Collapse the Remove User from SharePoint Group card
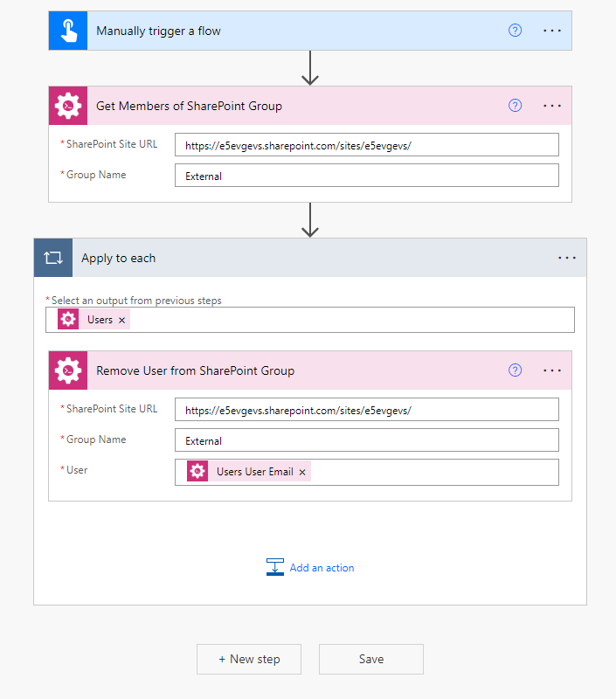 (306, 370)
